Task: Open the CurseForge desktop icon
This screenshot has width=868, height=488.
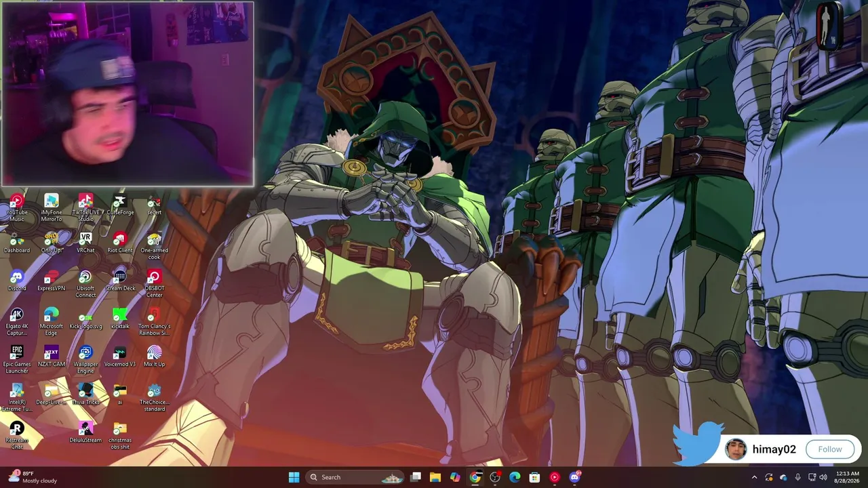Action: click(x=120, y=204)
